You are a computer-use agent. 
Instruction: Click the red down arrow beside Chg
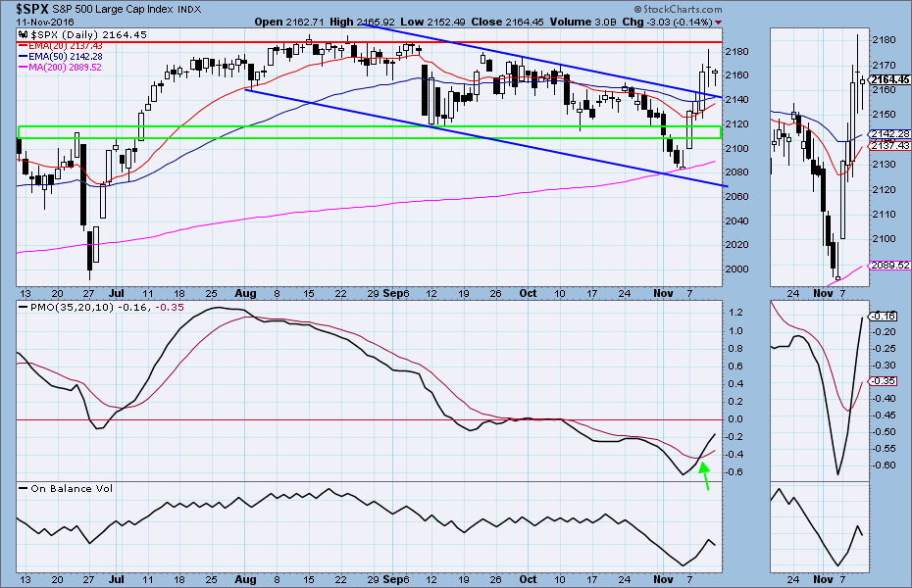click(717, 21)
